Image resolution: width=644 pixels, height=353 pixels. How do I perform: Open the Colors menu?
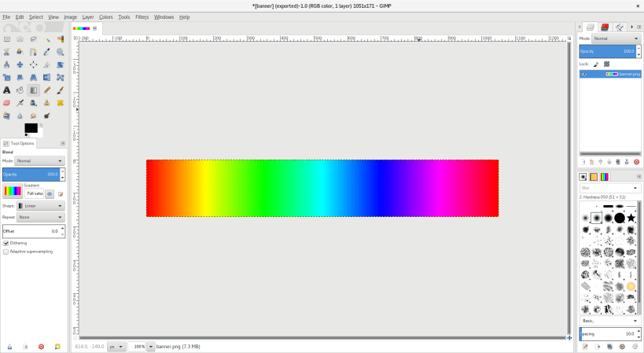click(x=105, y=17)
